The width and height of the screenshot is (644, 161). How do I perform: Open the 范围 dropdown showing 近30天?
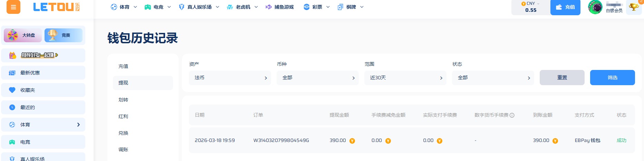(x=405, y=78)
